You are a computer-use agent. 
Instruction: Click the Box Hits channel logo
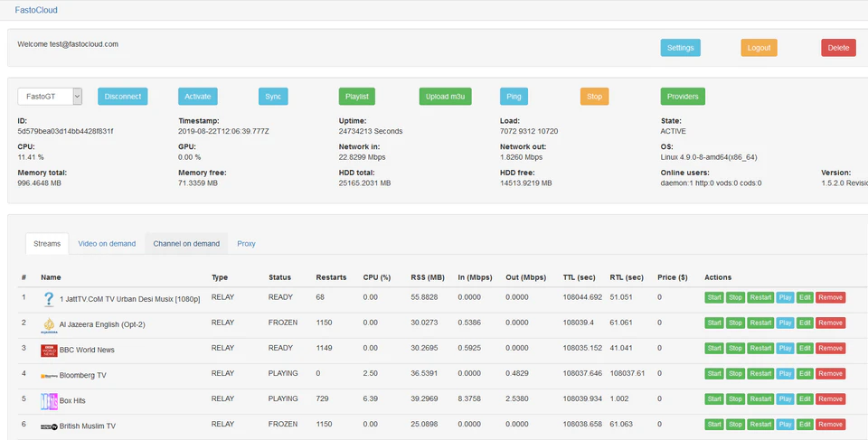pos(49,401)
